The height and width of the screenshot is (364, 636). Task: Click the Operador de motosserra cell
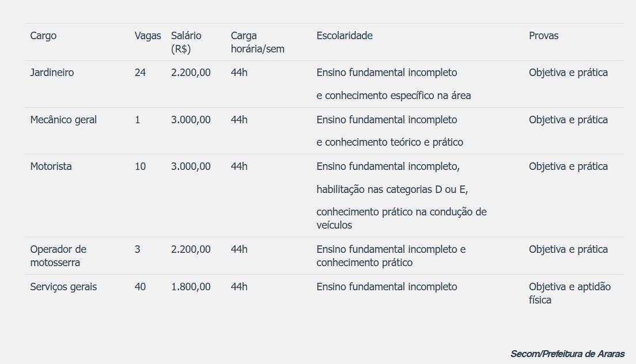pyautogui.click(x=58, y=256)
